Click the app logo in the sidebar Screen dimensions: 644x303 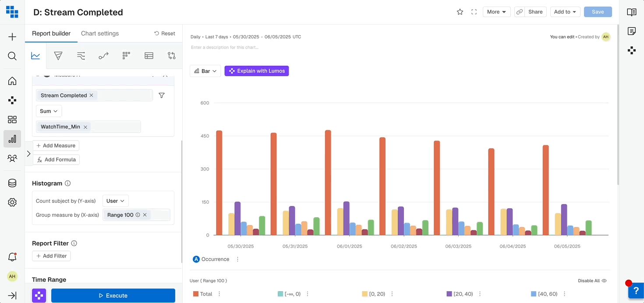12,12
